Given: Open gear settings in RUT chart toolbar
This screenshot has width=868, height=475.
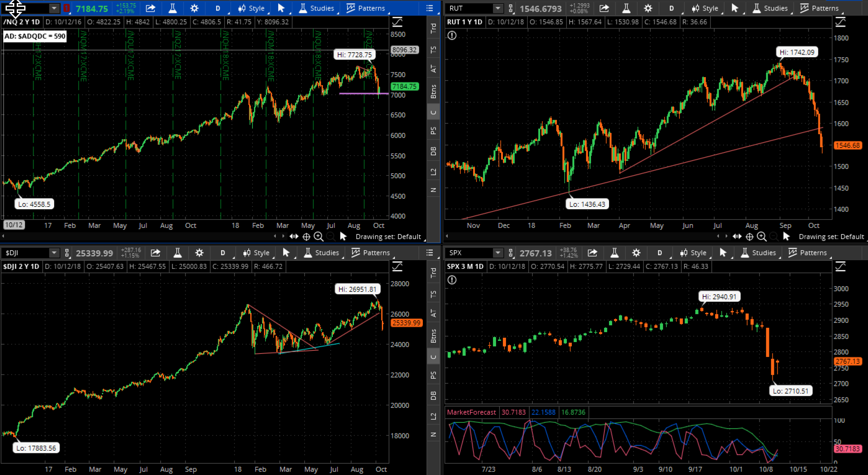Looking at the screenshot, I should 648,9.
